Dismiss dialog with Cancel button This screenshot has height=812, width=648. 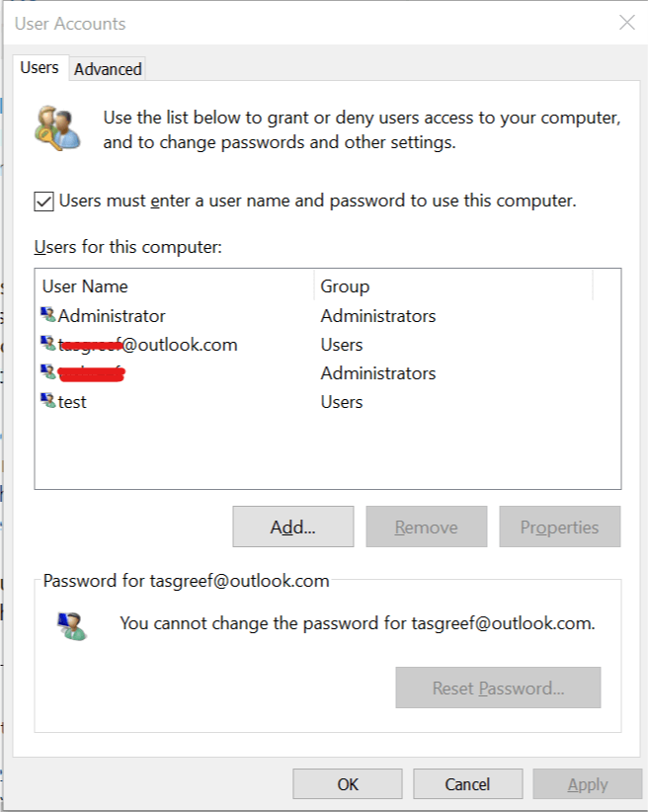468,784
